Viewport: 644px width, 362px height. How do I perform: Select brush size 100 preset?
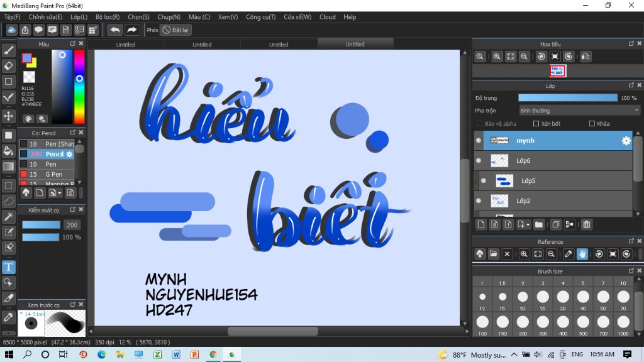[482, 322]
